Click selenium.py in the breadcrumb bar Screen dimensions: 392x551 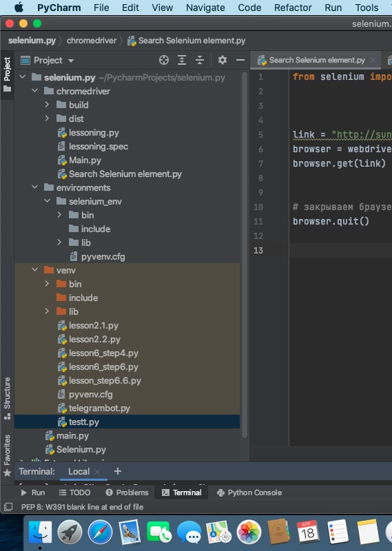[x=32, y=41]
